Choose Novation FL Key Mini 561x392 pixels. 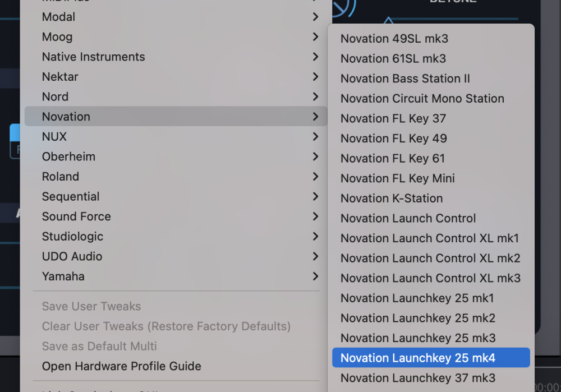coord(397,178)
